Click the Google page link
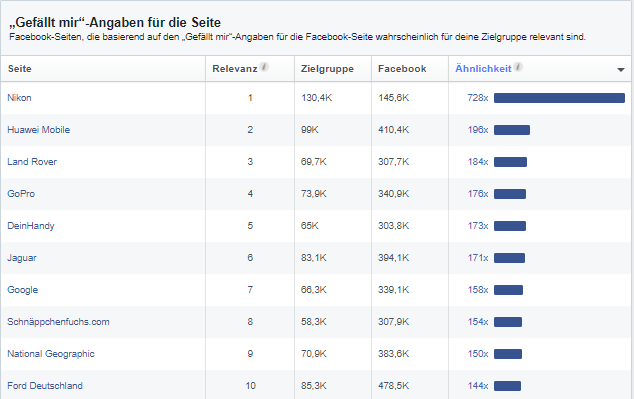This screenshot has height=399, width=634. click(23, 289)
